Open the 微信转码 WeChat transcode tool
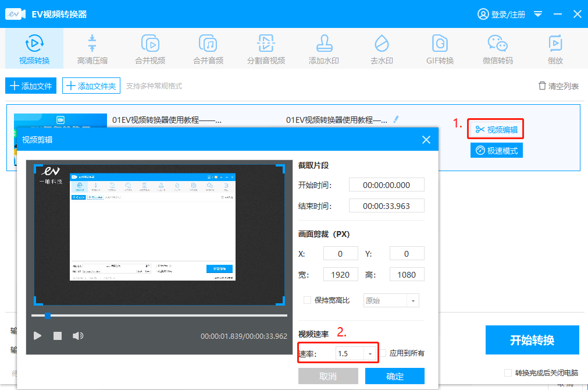 coord(497,49)
